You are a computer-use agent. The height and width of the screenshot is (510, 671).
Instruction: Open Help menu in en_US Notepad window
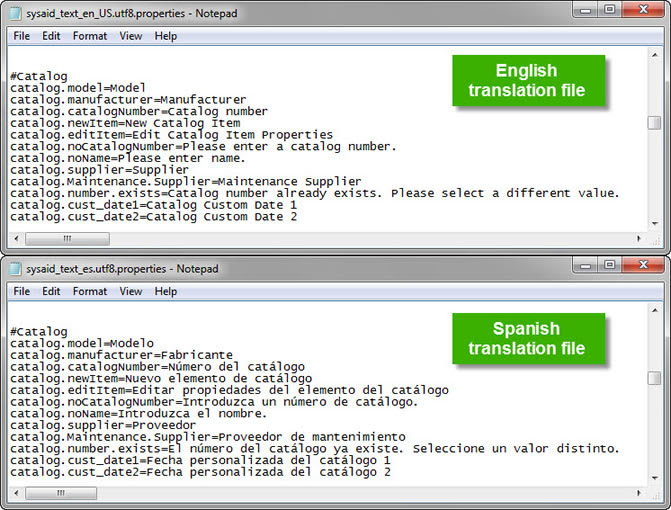tap(166, 36)
